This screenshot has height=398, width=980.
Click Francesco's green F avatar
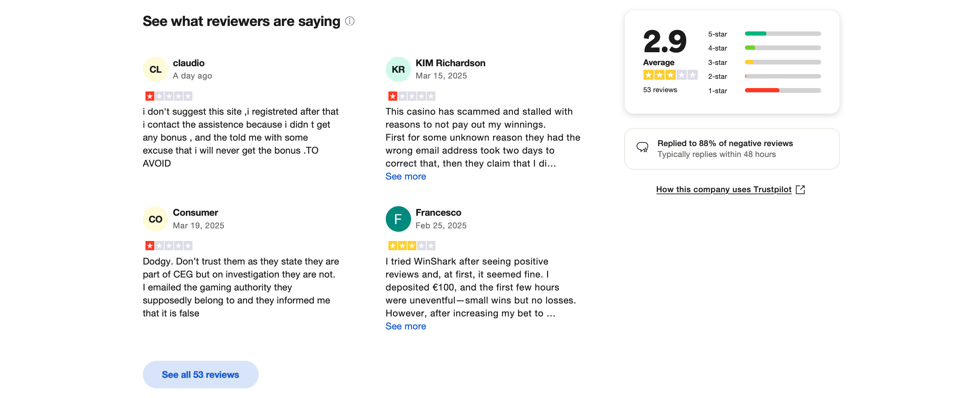[398, 219]
